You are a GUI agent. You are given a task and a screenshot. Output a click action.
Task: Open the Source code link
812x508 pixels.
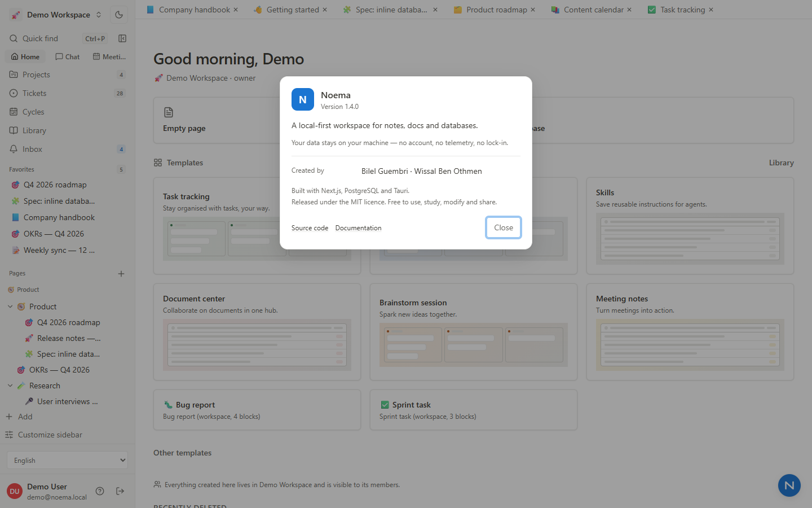point(310,228)
